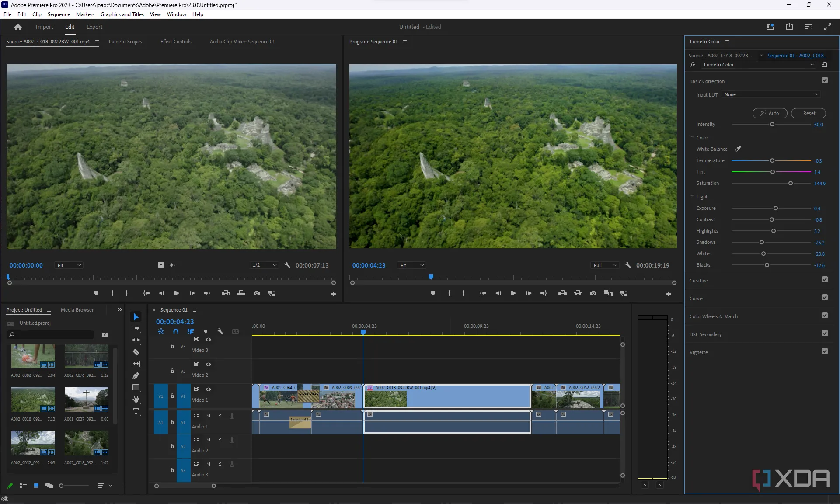Export frame from Program monitor
840x504 pixels.
[593, 293]
